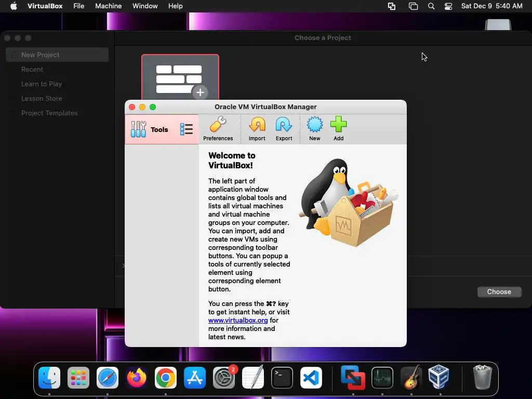This screenshot has width=532, height=399.
Task: Click the stacked windows icon in the menu bar
Action: (413, 6)
